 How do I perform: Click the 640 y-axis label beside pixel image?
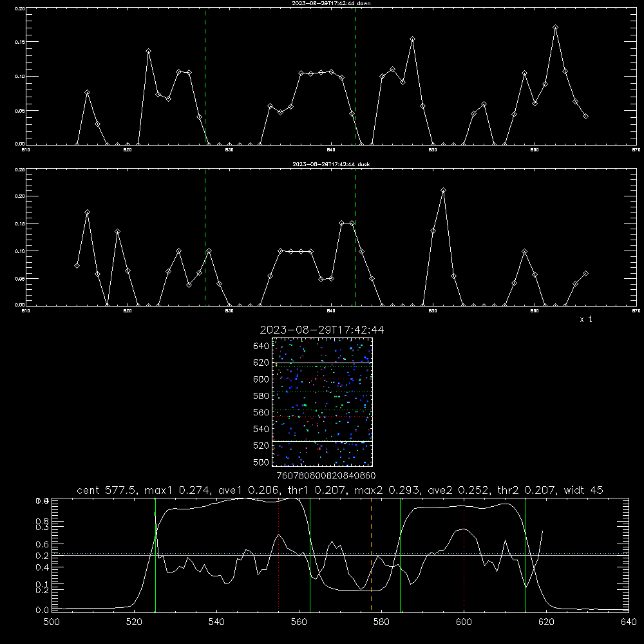coord(261,346)
